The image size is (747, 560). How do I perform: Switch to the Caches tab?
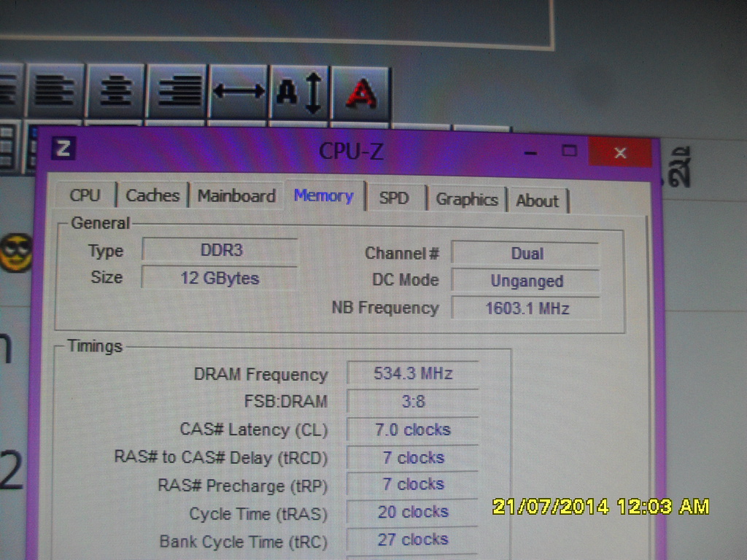coord(152,195)
